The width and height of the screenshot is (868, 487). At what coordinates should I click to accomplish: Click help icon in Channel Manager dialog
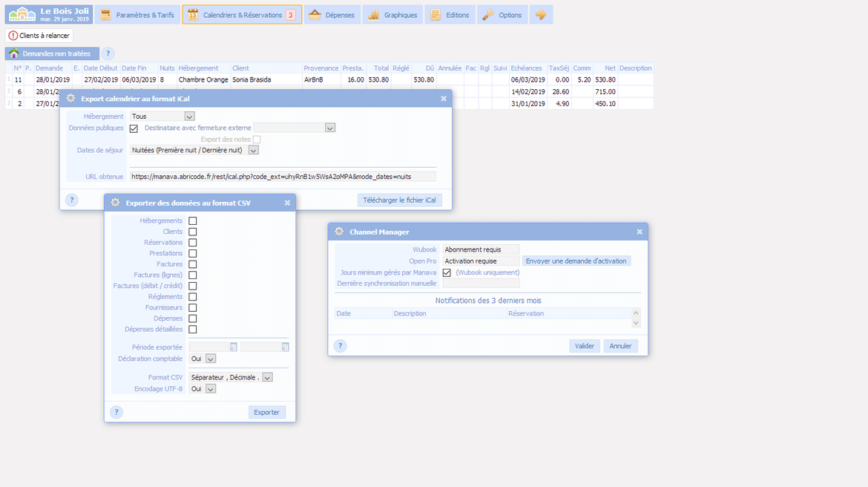(340, 346)
